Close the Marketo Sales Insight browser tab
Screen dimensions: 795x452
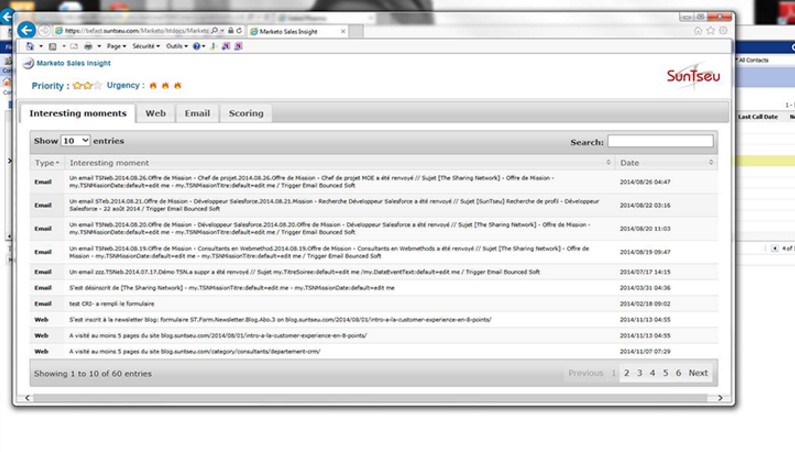pos(343,31)
